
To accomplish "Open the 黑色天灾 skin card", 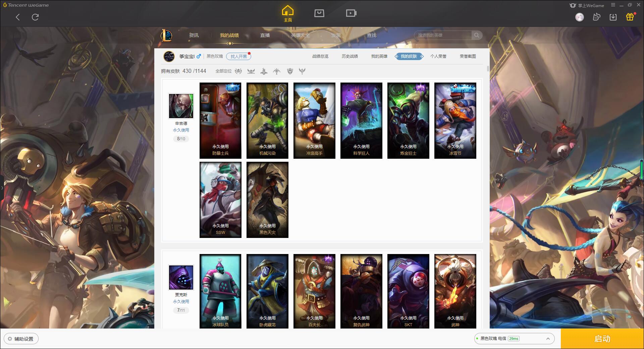I will tap(267, 200).
